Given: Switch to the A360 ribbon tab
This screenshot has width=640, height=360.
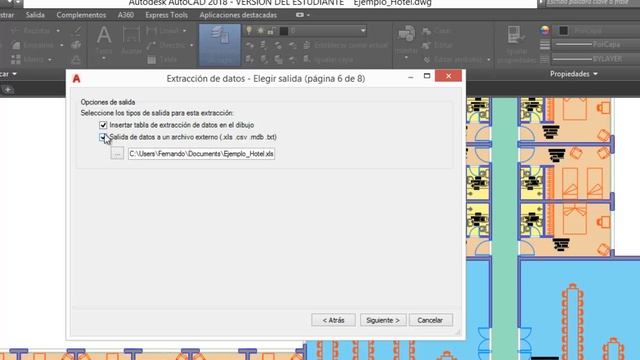Looking at the screenshot, I should pos(126,15).
